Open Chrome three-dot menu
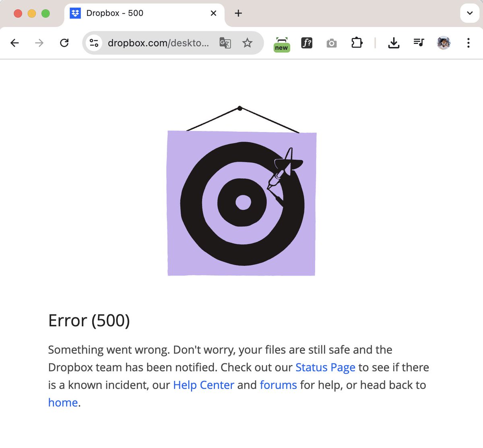This screenshot has height=448, width=483. tap(468, 43)
